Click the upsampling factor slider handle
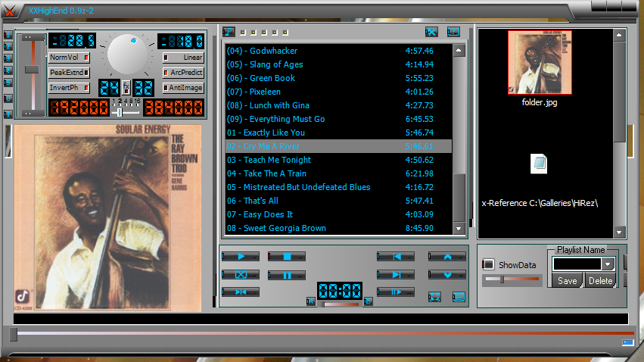This screenshot has height=362, width=644. tap(120, 112)
